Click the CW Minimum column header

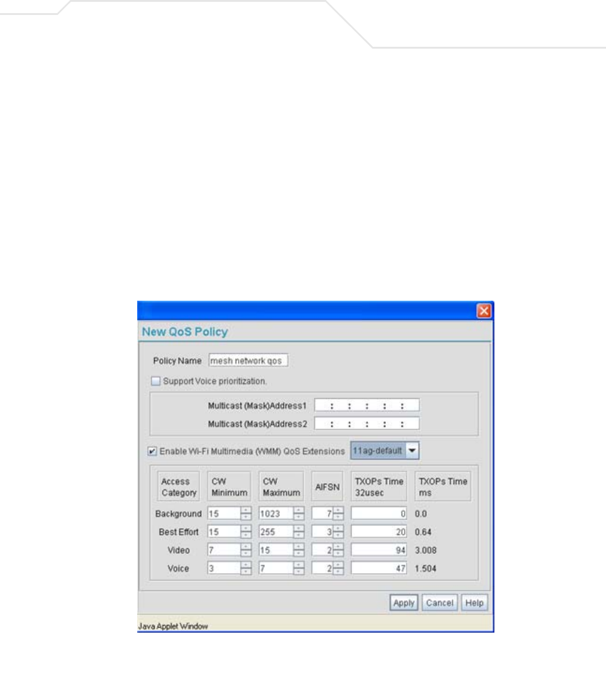[x=229, y=487]
